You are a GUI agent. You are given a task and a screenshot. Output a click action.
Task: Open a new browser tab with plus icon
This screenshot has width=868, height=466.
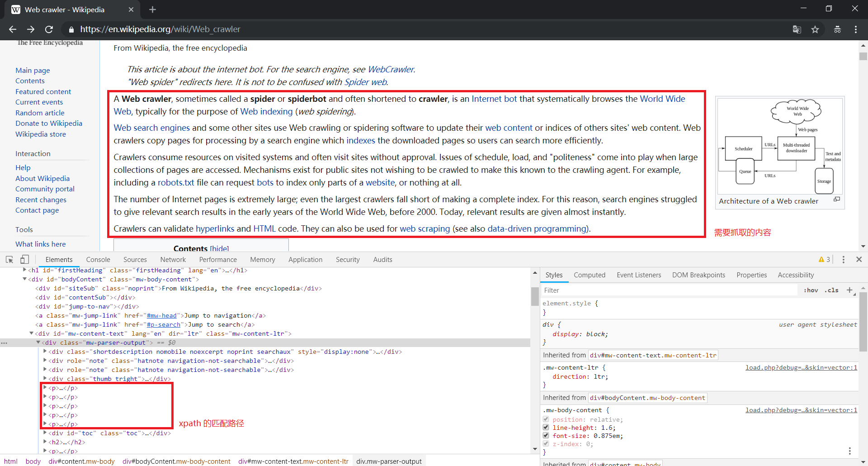(x=152, y=10)
